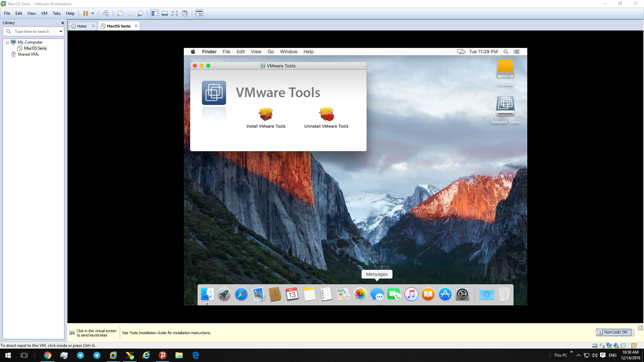Open the VMware Edit menu

pos(19,13)
